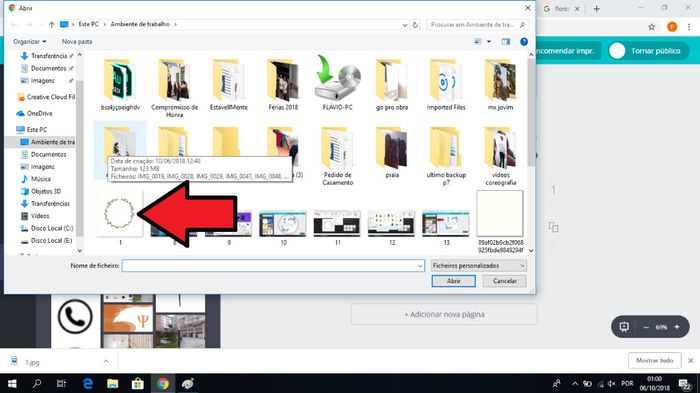This screenshot has height=393, width=700.
Task: Click Este PC in the address path
Action: pyautogui.click(x=88, y=24)
